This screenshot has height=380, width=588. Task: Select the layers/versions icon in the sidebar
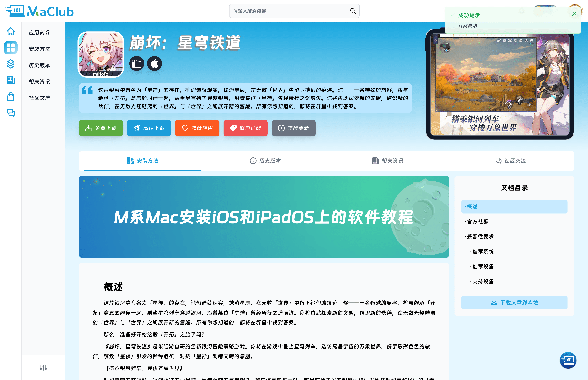pyautogui.click(x=11, y=64)
